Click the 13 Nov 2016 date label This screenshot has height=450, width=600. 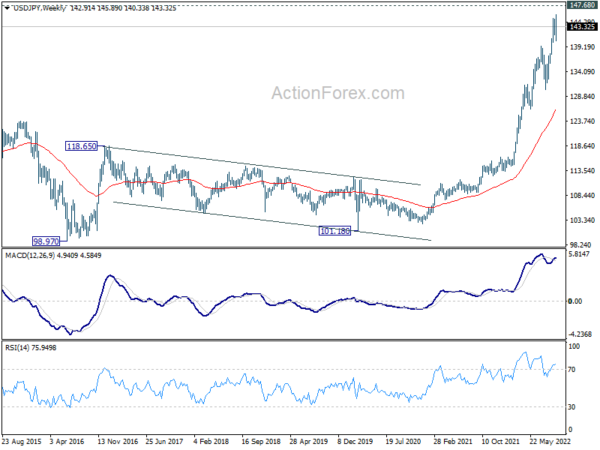tap(117, 442)
